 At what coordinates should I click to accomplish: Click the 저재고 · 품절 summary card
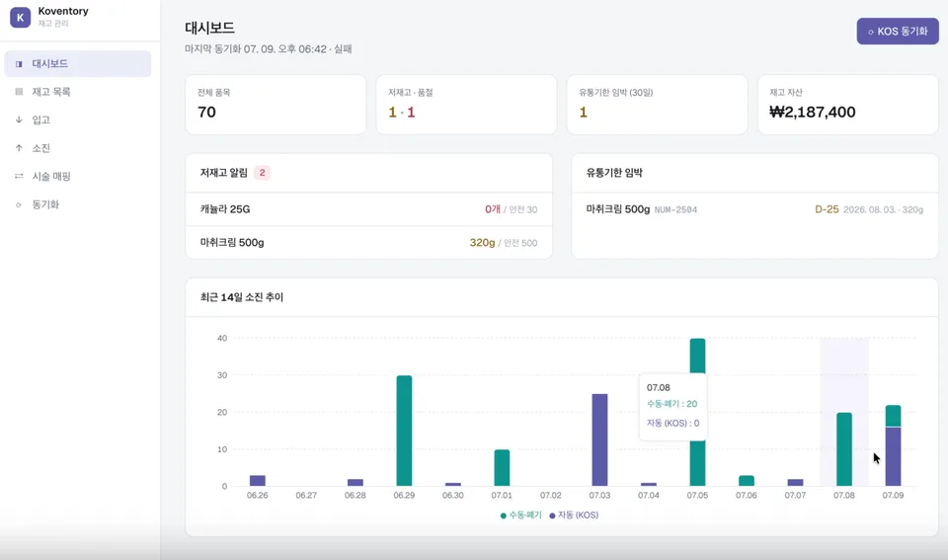[466, 105]
